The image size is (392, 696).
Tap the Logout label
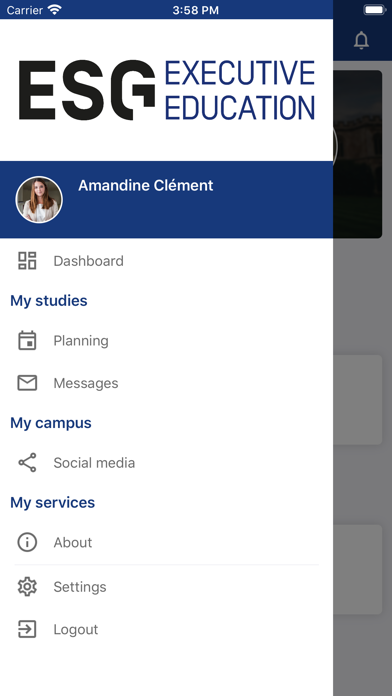(x=76, y=629)
